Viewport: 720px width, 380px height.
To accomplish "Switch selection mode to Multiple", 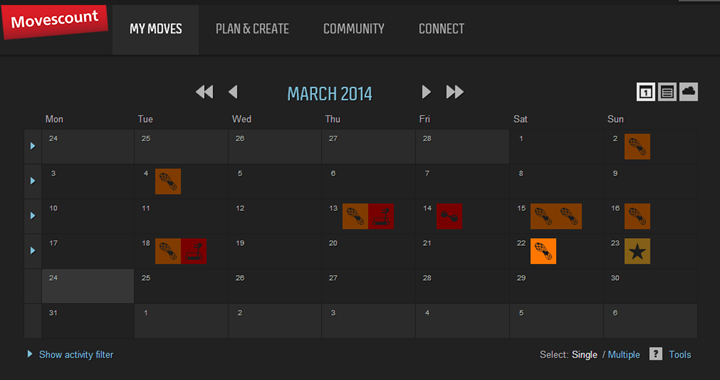I will click(624, 354).
